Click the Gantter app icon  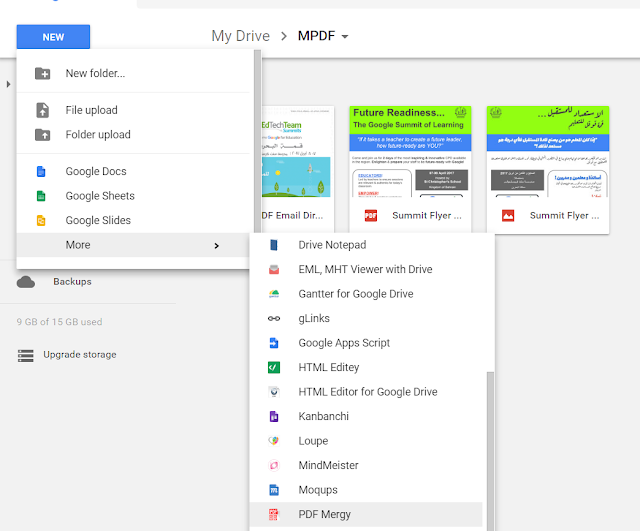click(x=274, y=294)
